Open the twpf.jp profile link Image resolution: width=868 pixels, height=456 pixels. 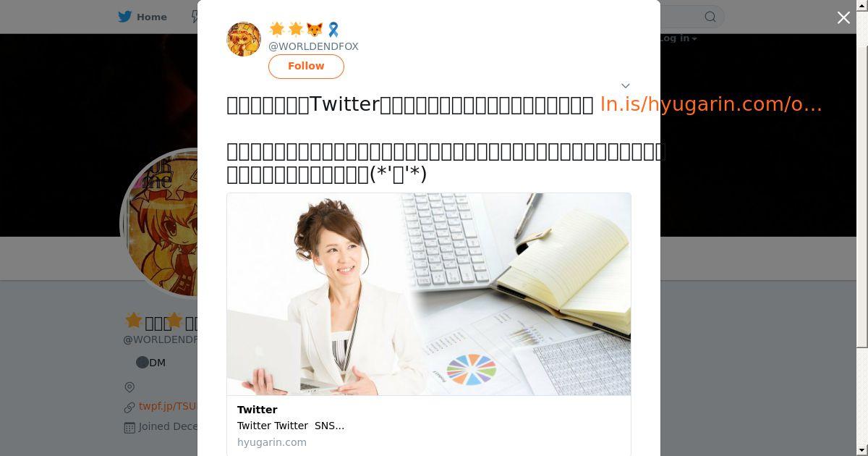(x=168, y=407)
